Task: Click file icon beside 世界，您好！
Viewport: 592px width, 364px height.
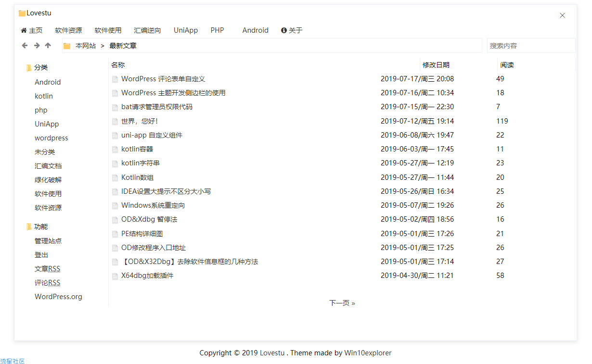Action: click(115, 121)
